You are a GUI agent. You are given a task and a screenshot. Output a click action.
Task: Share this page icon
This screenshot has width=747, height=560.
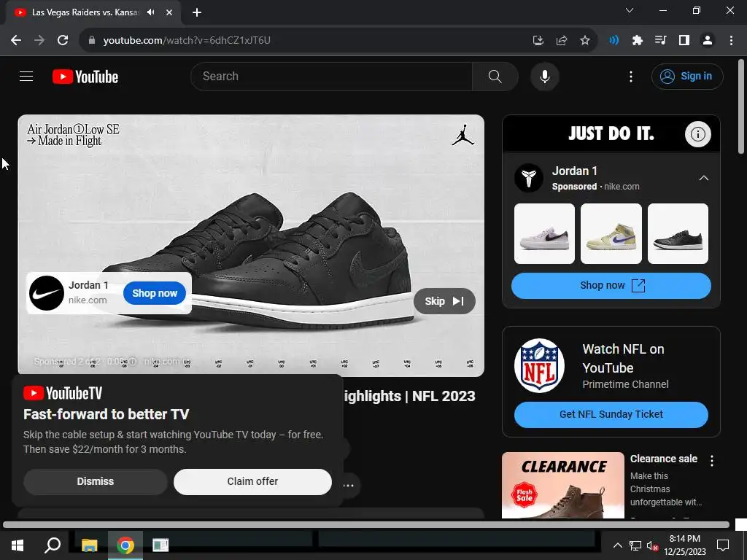coord(561,40)
